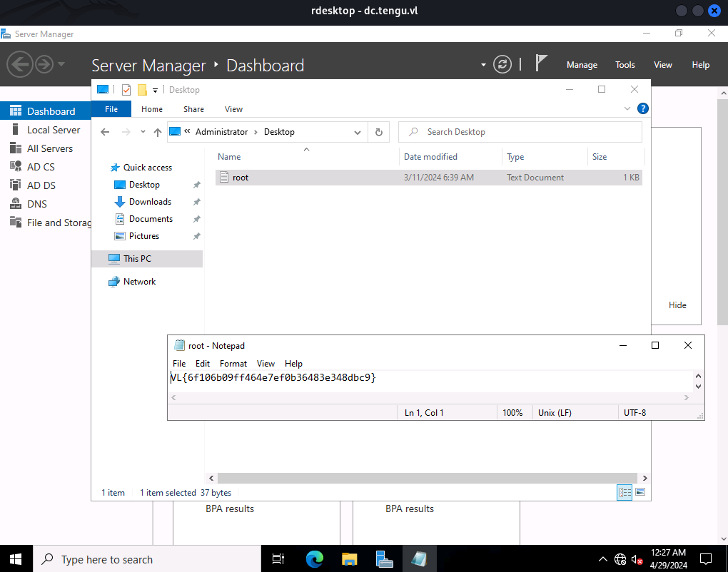Expand the File Explorer ribbon chevron
Image resolution: width=728 pixels, height=572 pixels.
(627, 108)
